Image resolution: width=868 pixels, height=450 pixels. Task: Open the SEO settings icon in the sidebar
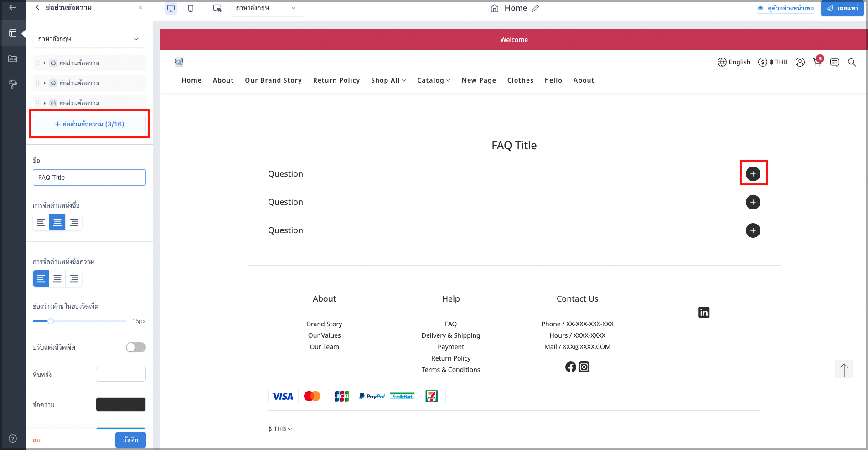pyautogui.click(x=13, y=58)
